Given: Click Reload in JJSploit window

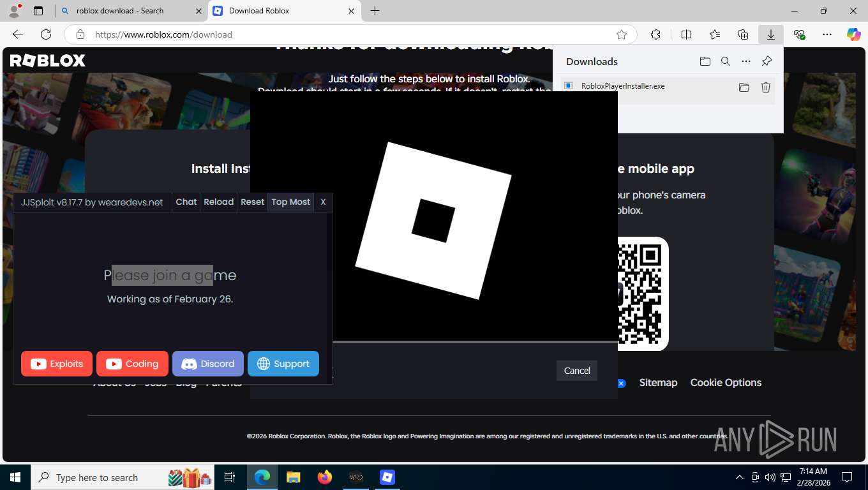Looking at the screenshot, I should pyautogui.click(x=218, y=202).
